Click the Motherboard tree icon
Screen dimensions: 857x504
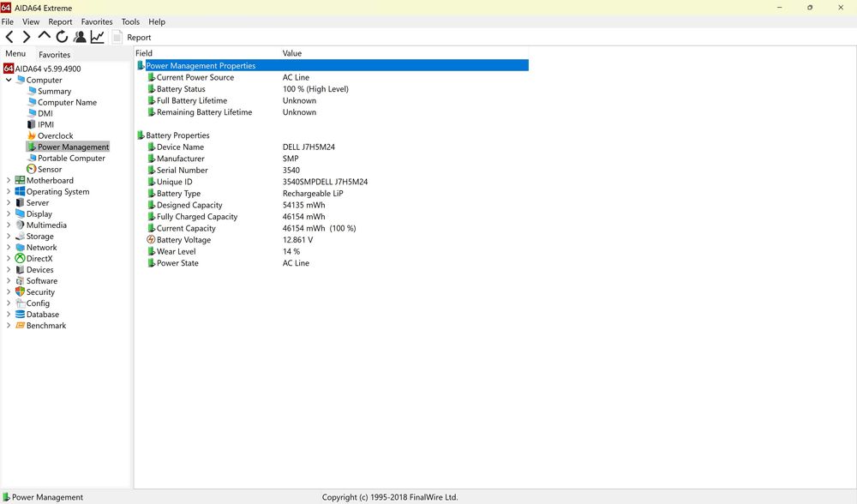click(21, 180)
